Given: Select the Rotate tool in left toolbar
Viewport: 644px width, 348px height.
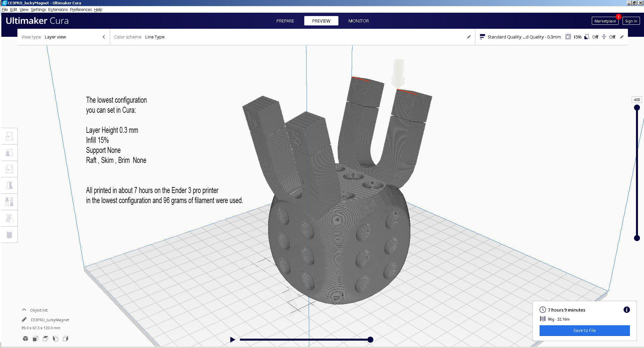Looking at the screenshot, I should [x=9, y=169].
